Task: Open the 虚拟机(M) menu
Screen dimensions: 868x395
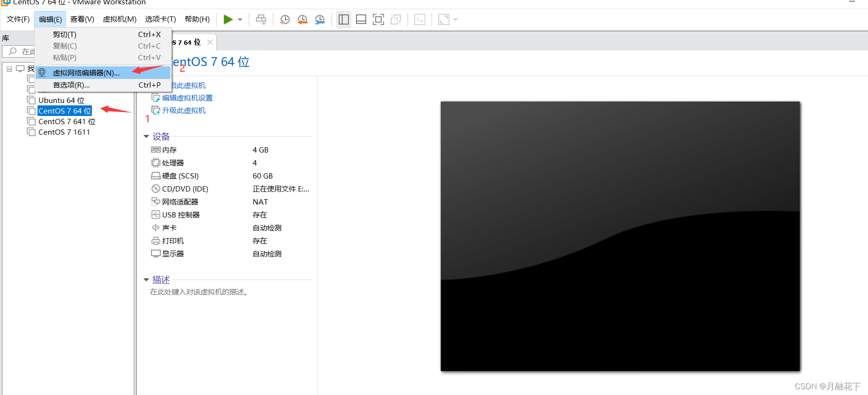Action: (120, 19)
